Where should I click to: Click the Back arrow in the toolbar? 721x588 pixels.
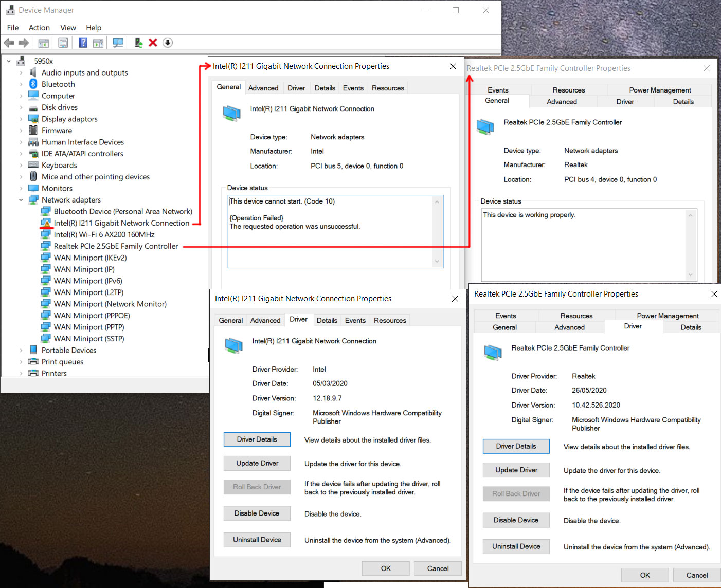tap(9, 43)
